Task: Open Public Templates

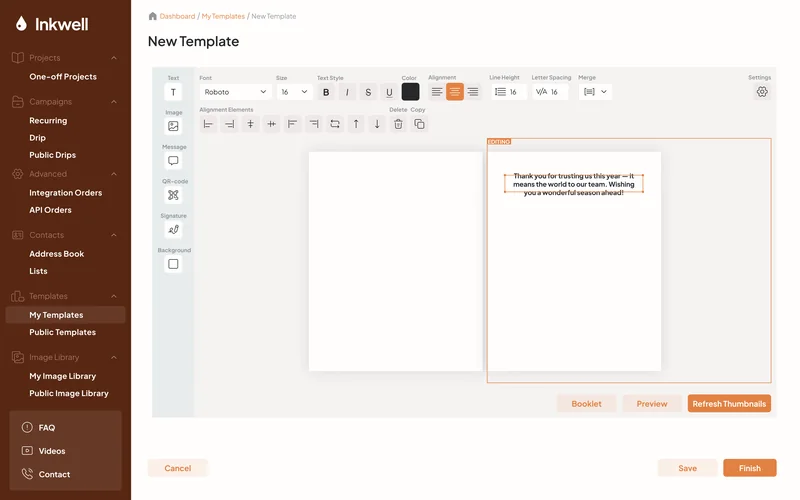Action: pyautogui.click(x=62, y=332)
